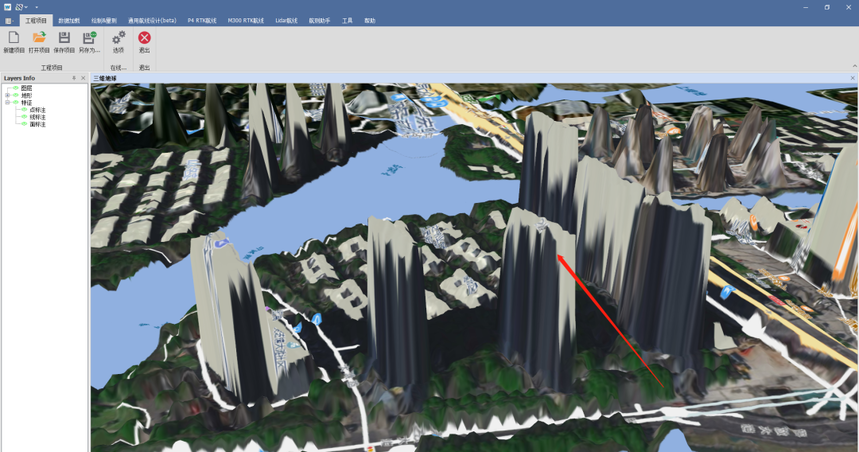Viewport: 859px width, 452px height.
Task: Toggle visibility of the 特征 layer
Action: [16, 102]
